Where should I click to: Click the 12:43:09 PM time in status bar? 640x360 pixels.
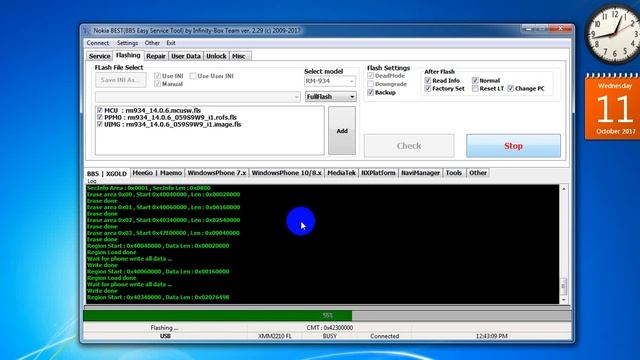(x=491, y=336)
